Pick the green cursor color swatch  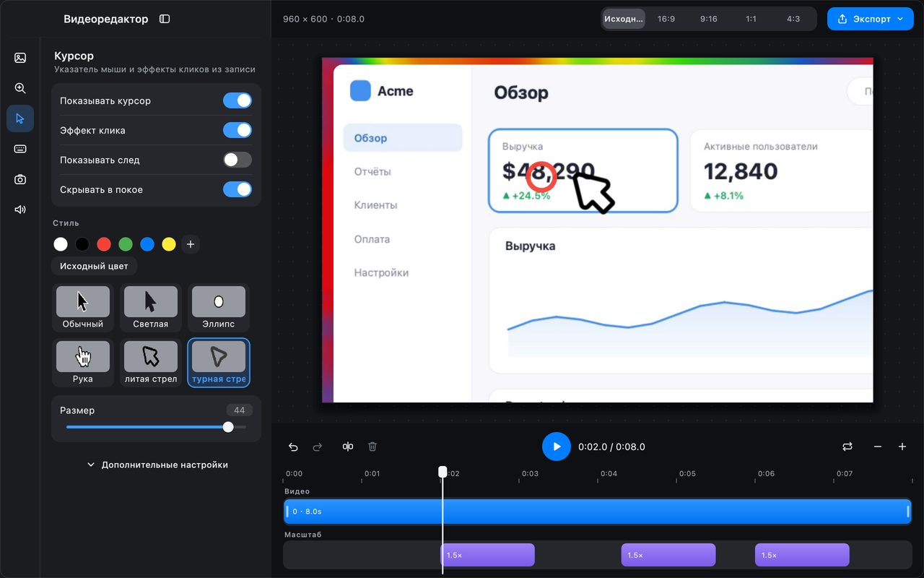coord(126,244)
